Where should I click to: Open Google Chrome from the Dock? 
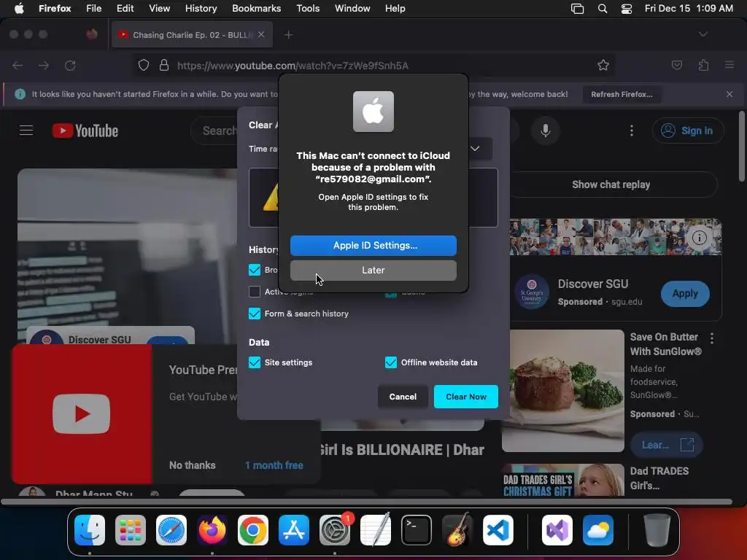click(x=253, y=529)
